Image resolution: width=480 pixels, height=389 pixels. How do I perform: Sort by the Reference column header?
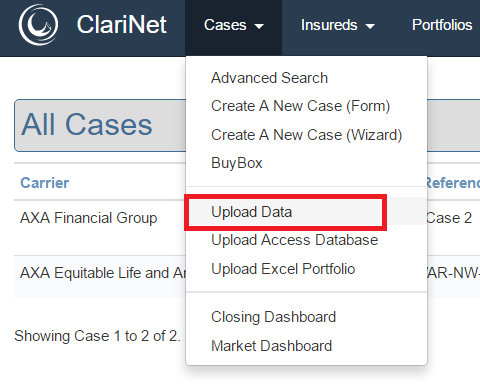(x=453, y=183)
